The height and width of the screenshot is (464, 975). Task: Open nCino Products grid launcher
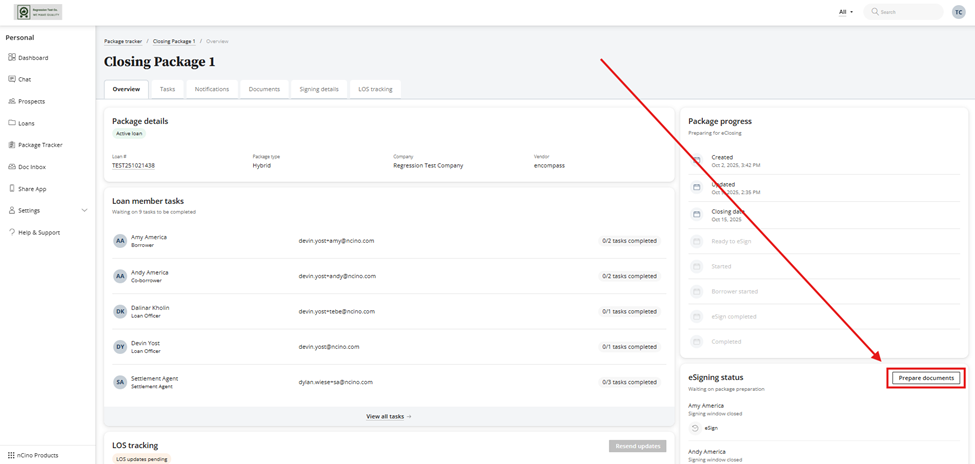[11, 455]
